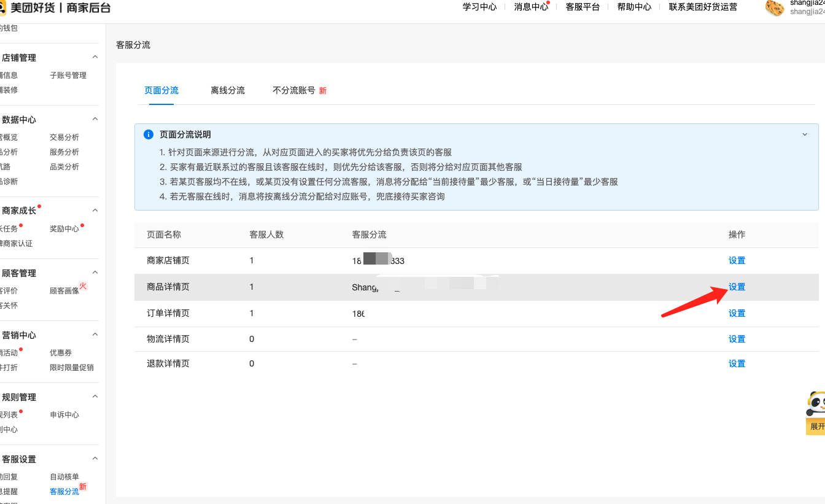This screenshot has width=825, height=504.
Task: Collapse the 客服设置 sidebar section
Action: [95, 459]
